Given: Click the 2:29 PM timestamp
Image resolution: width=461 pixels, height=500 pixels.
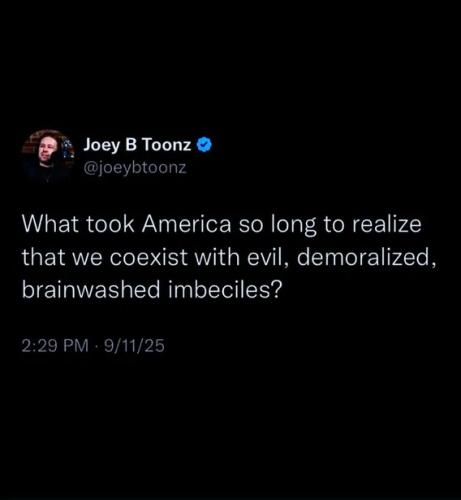Looking at the screenshot, I should [55, 346].
